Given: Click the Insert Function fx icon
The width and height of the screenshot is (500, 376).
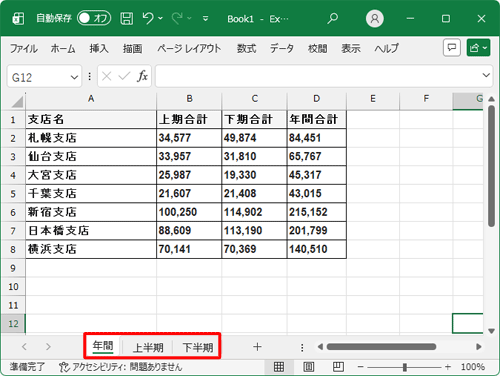Looking at the screenshot, I should [142, 76].
